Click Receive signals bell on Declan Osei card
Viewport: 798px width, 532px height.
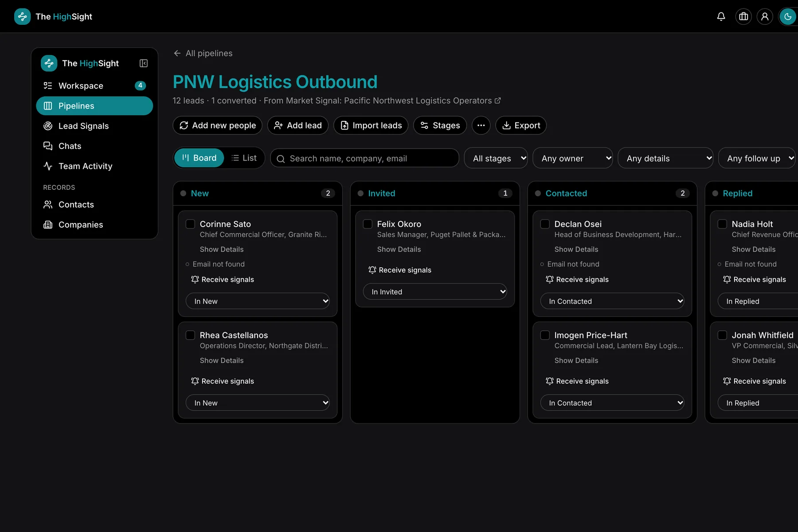(x=577, y=279)
